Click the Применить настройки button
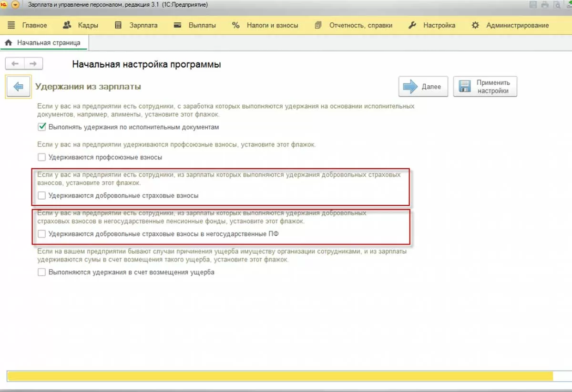572x392 pixels. (485, 87)
